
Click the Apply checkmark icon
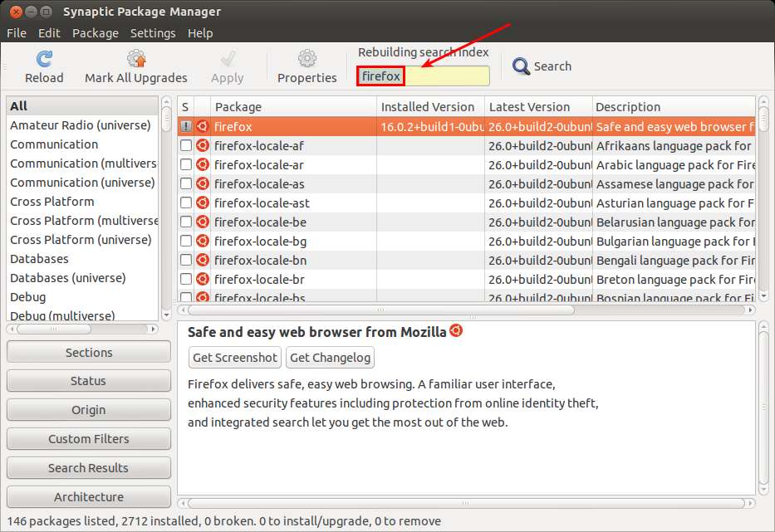click(228, 59)
